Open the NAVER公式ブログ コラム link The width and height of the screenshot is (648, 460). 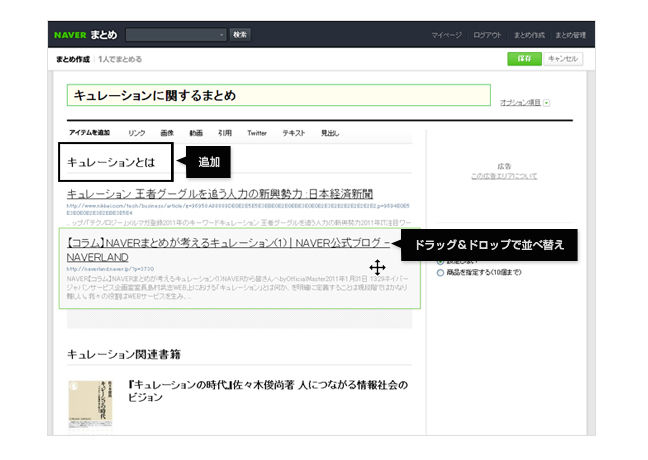229,250
